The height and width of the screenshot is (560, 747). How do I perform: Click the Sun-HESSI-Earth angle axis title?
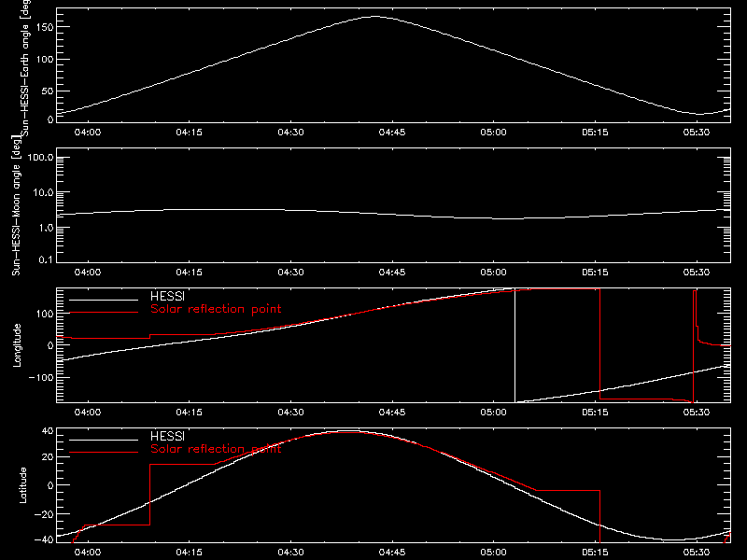coord(25,68)
